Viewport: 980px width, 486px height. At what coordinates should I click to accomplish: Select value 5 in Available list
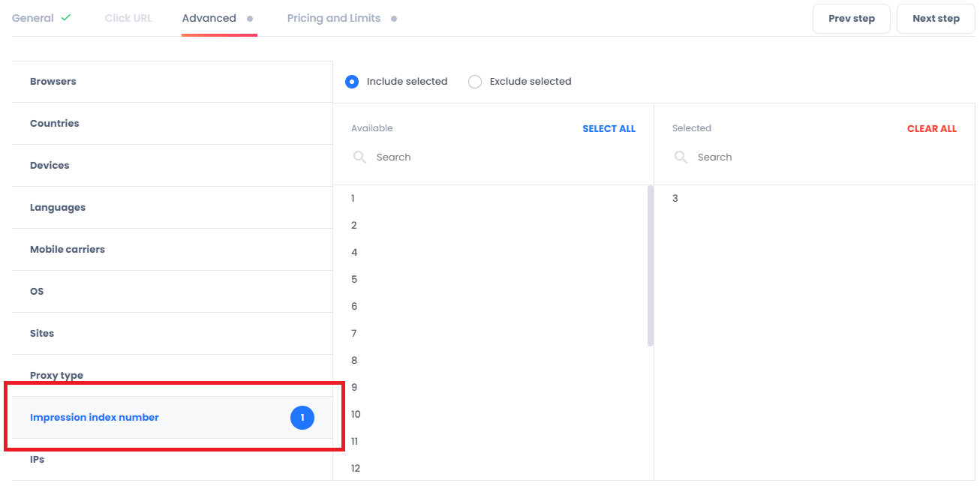tap(493, 280)
